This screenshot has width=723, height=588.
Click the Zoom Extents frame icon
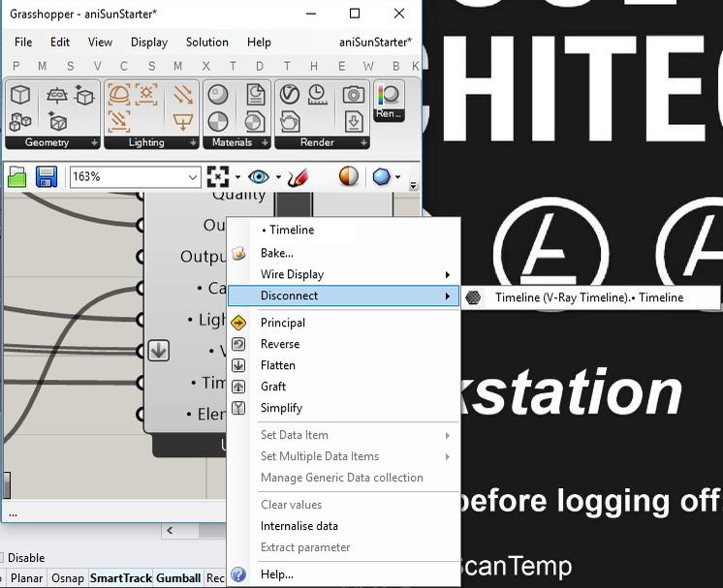(x=218, y=176)
